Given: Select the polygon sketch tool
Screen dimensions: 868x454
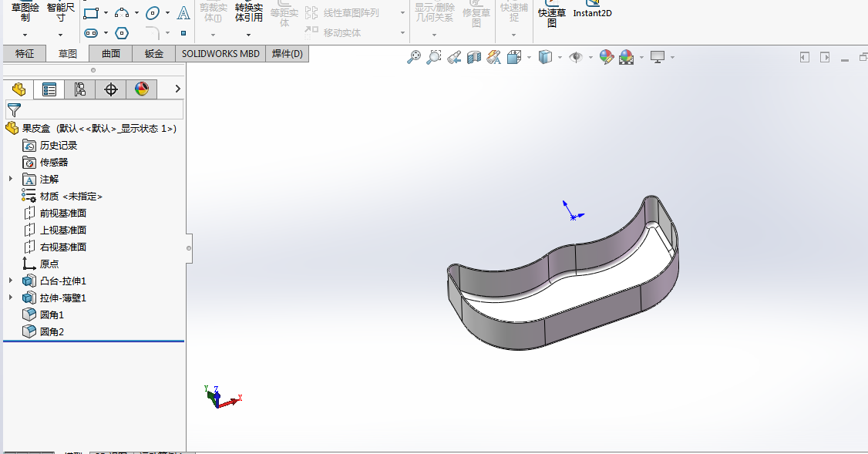Looking at the screenshot, I should click(121, 33).
